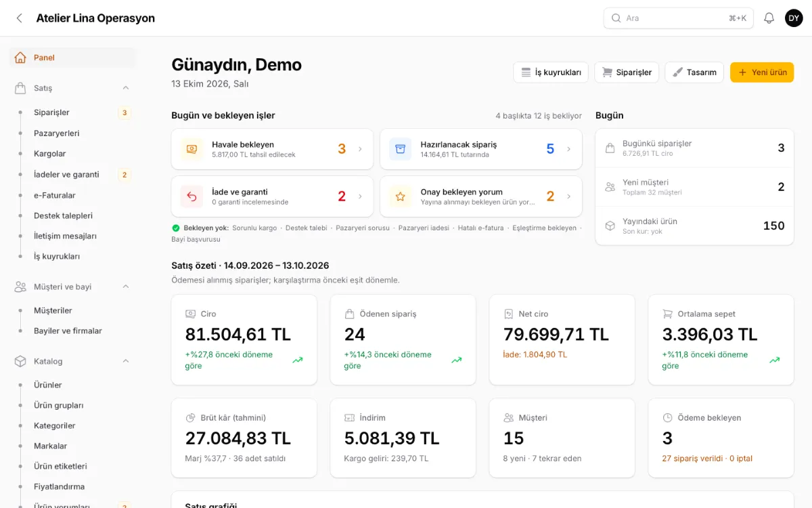Click the Yayındaki ürün row

click(x=695, y=226)
